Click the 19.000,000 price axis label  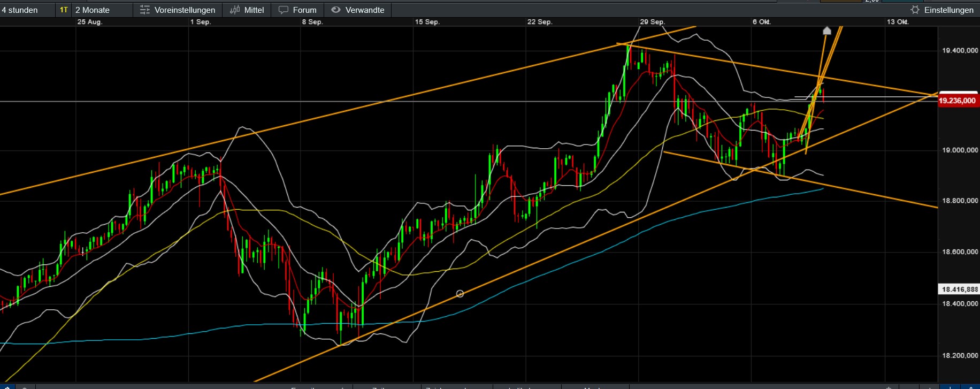click(x=960, y=150)
